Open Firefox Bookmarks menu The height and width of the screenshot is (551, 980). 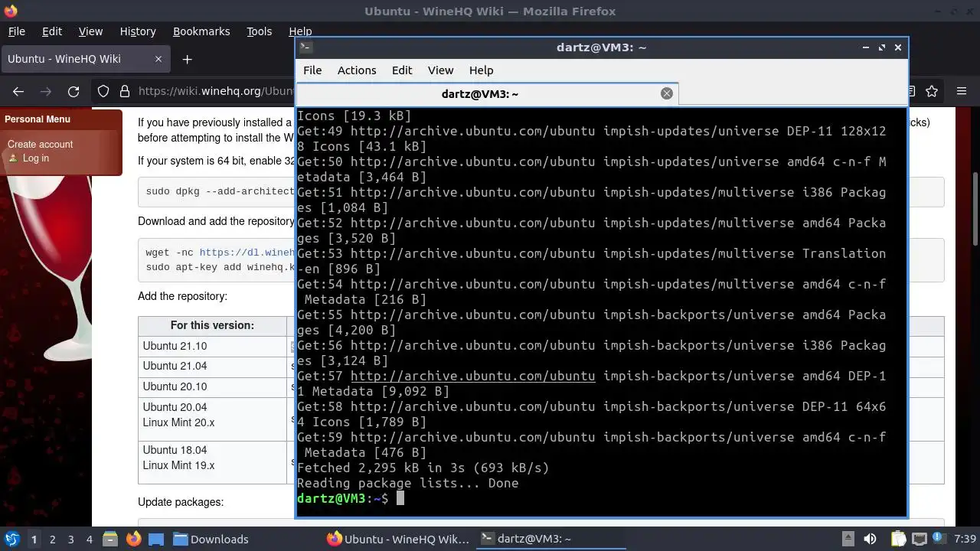pos(201,31)
